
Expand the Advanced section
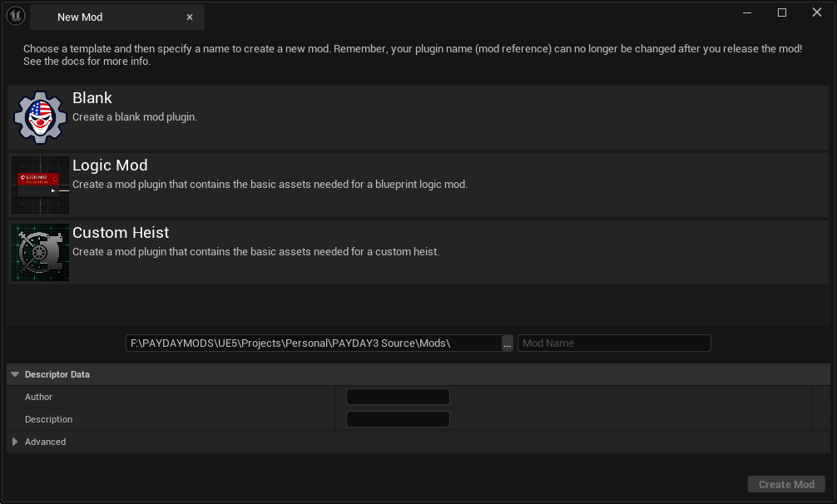click(x=15, y=442)
